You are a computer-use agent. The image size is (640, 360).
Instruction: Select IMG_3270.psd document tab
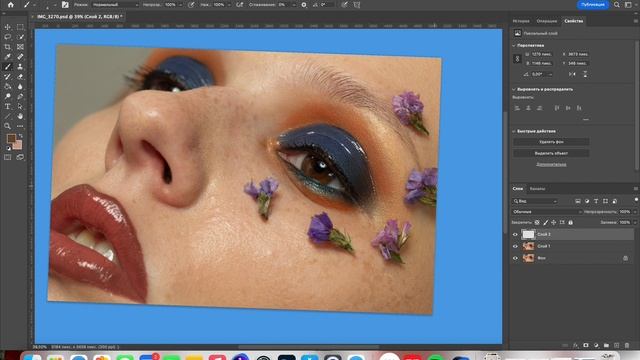[x=80, y=17]
